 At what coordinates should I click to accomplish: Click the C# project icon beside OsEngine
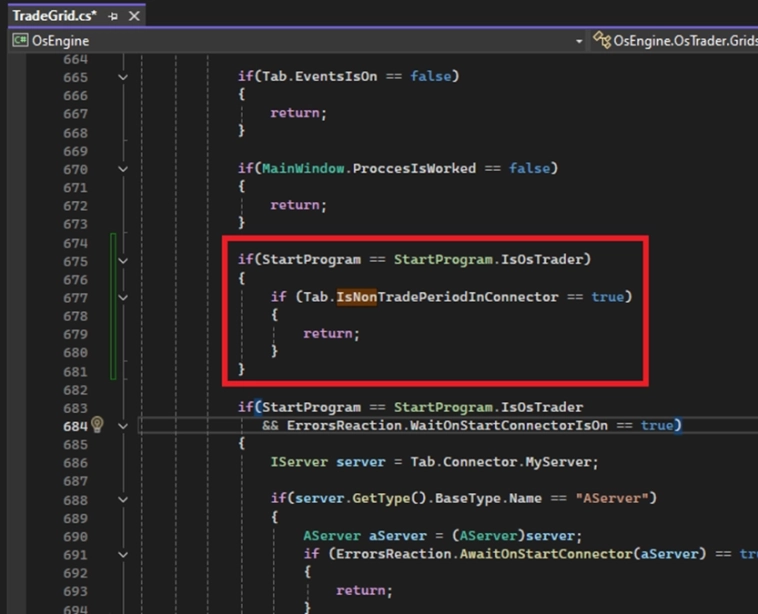click(x=20, y=41)
